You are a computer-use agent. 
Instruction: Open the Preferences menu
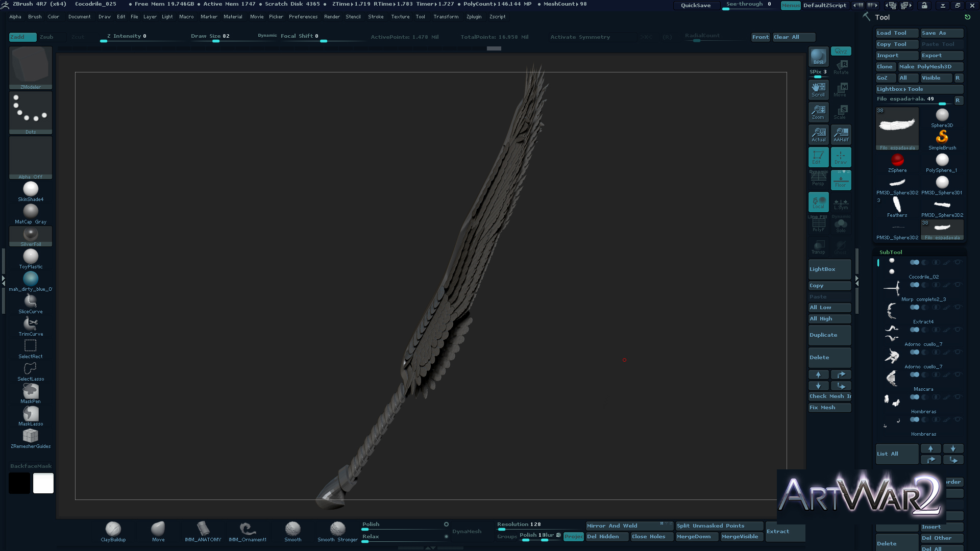coord(303,17)
